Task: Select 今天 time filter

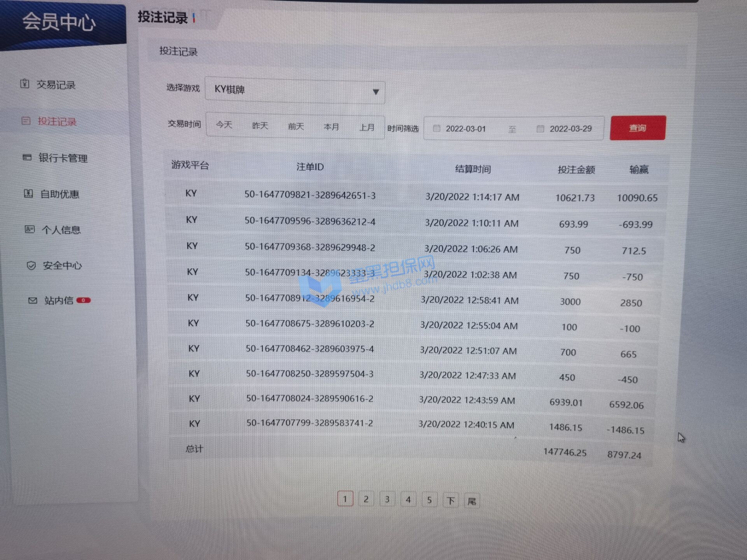Action: [x=224, y=125]
